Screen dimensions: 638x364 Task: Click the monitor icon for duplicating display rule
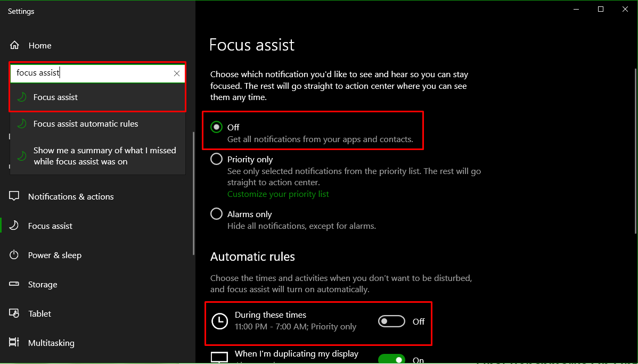click(x=220, y=358)
